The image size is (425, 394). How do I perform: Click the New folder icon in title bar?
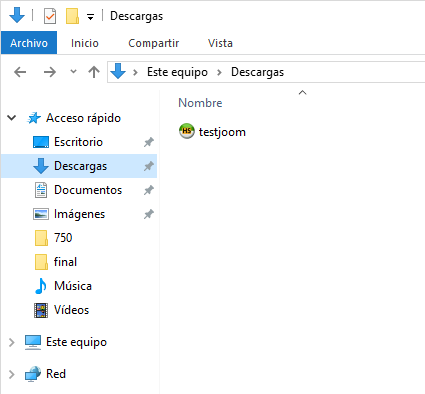[72, 16]
